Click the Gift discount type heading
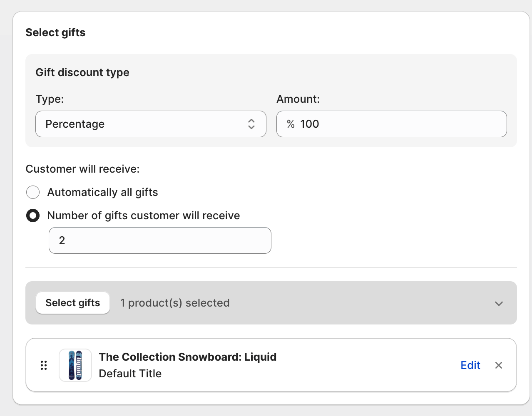The height and width of the screenshot is (416, 532). [x=82, y=72]
